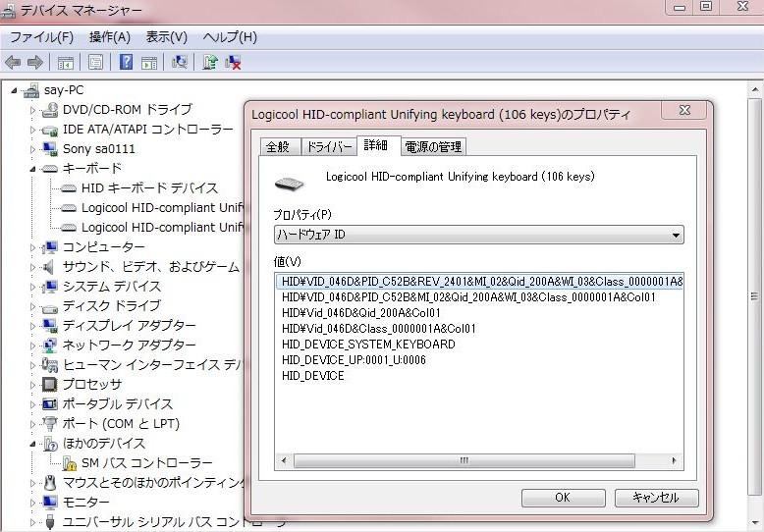The image size is (764, 532).
Task: Click the device tree vertical scrollbar thumb
Action: pyautogui.click(x=754, y=295)
